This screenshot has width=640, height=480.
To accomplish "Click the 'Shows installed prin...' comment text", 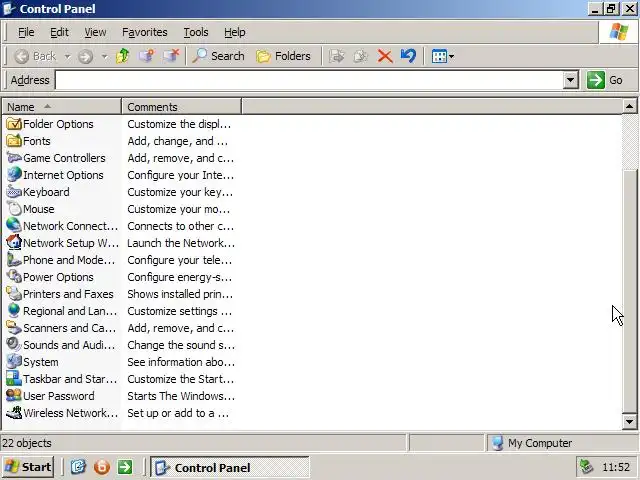I will click(x=180, y=294).
